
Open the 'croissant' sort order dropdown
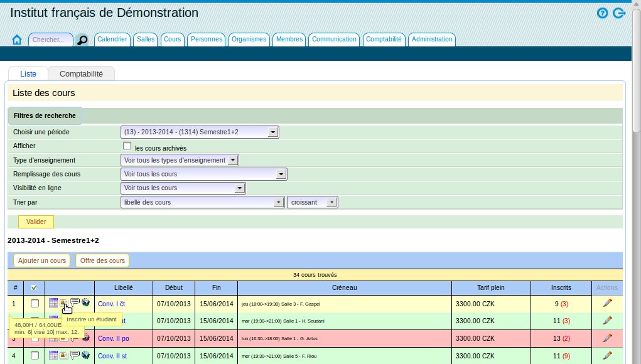click(x=312, y=202)
